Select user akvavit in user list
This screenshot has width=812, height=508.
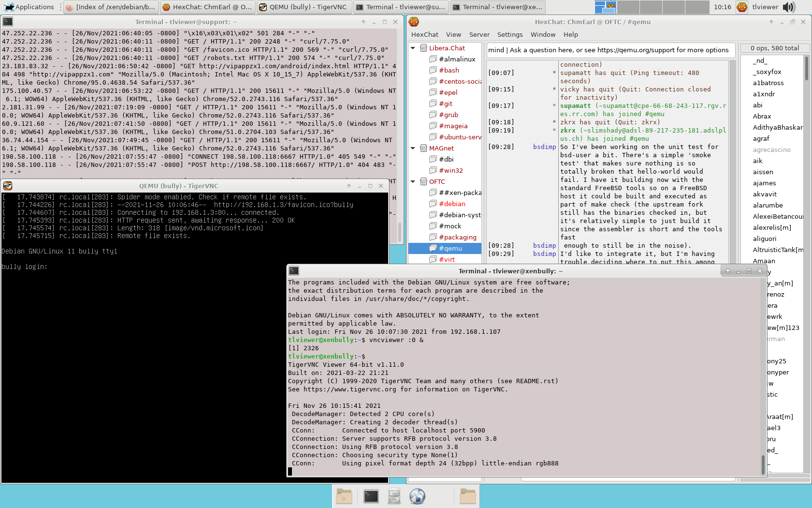pyautogui.click(x=765, y=194)
